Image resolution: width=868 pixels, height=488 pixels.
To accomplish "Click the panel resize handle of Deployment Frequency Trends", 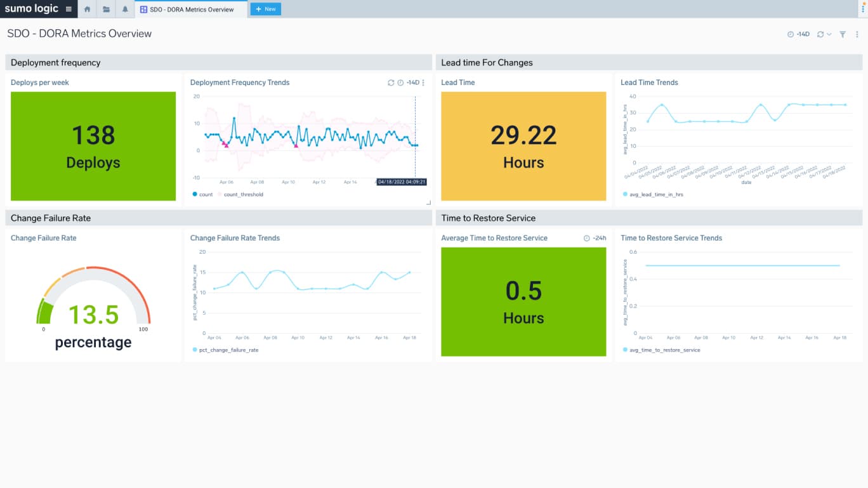I will click(428, 202).
